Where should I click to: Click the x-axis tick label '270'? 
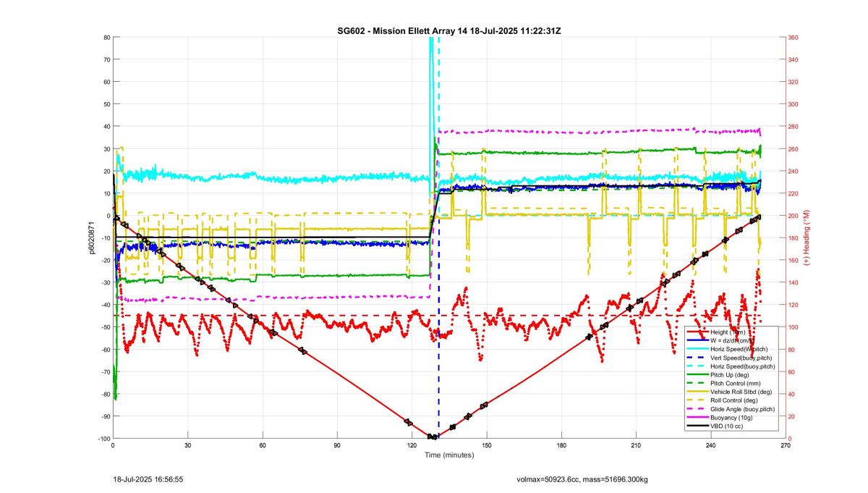786,445
